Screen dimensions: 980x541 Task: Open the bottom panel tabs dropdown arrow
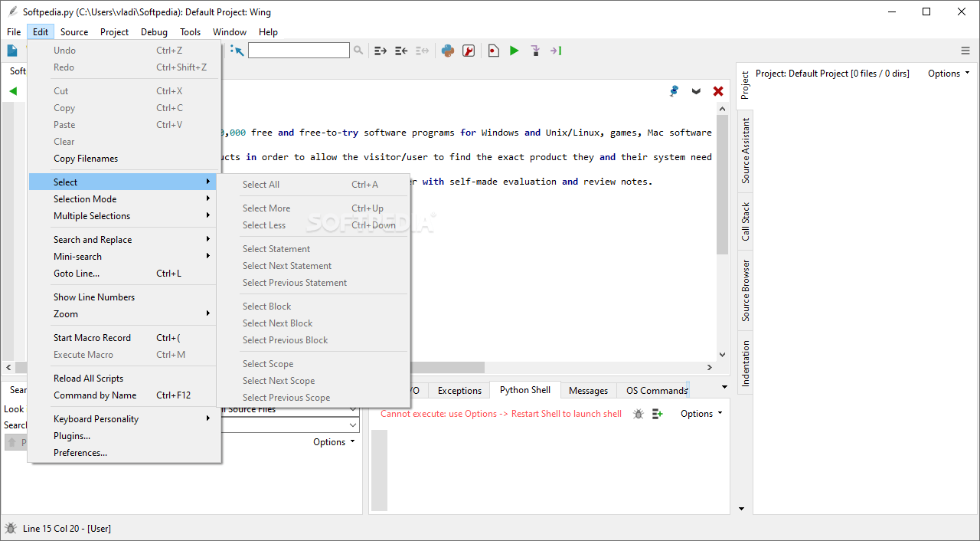(724, 388)
